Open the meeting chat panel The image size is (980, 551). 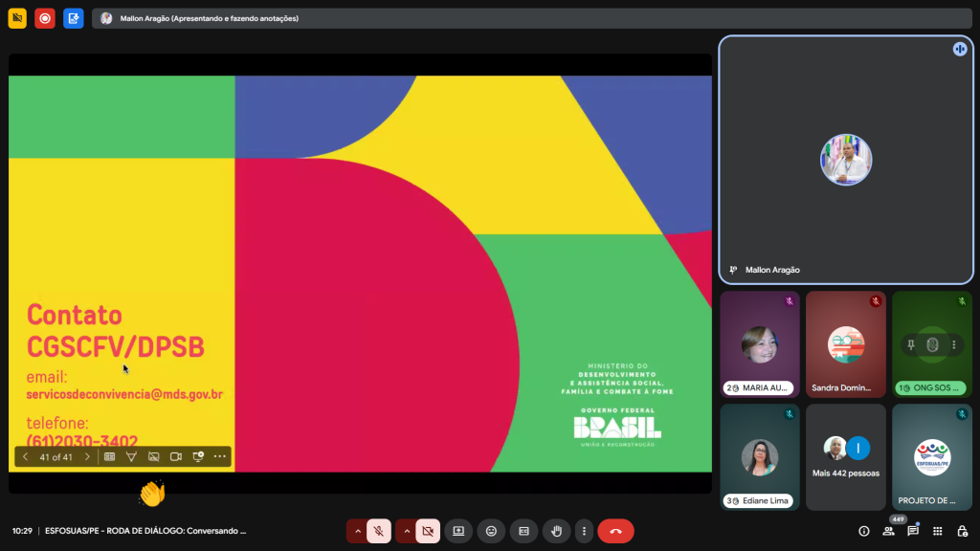(x=913, y=531)
